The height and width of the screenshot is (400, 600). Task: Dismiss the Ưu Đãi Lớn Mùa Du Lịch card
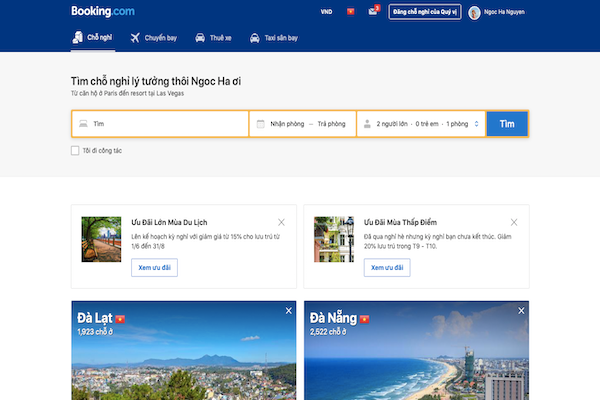(281, 222)
